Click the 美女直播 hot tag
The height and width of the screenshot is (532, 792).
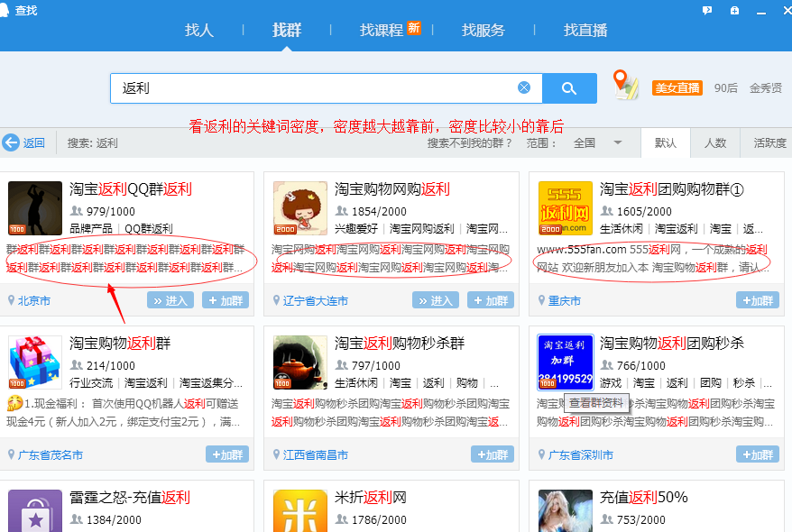pos(677,87)
